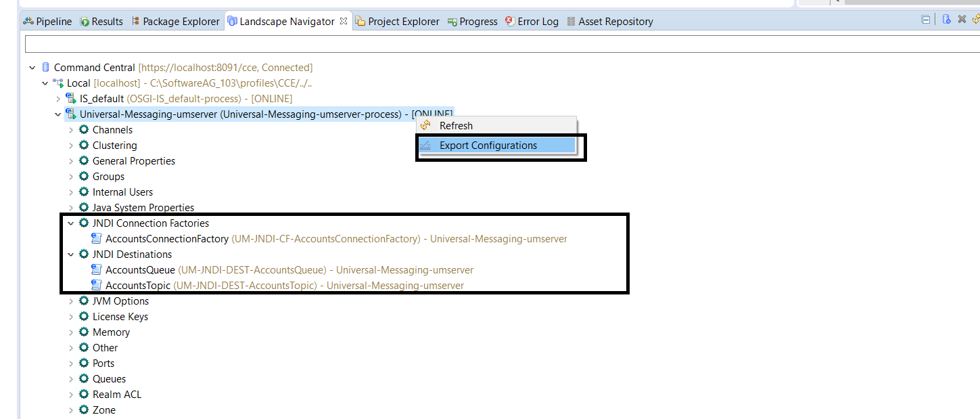Click the Results tab icon
Image resolution: width=980 pixels, height=419 pixels.
pyautogui.click(x=84, y=22)
